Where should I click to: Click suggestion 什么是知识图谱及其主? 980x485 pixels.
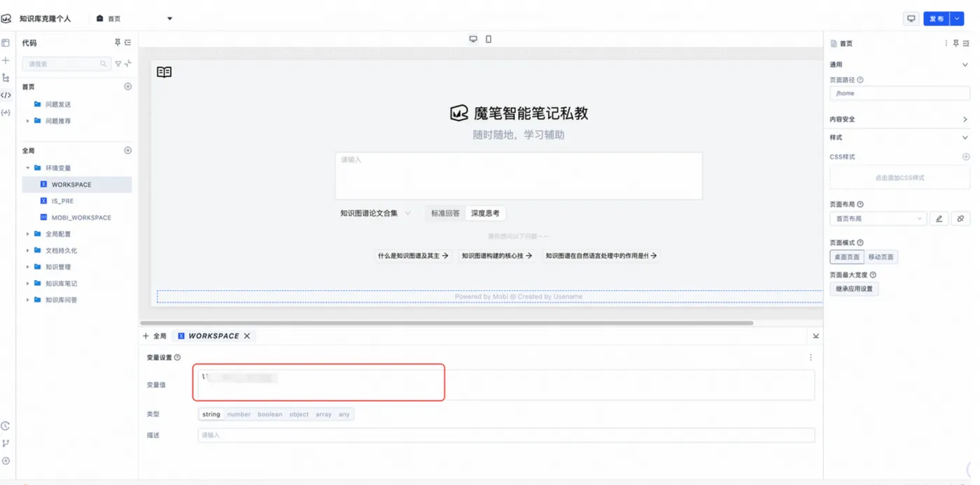tap(413, 256)
